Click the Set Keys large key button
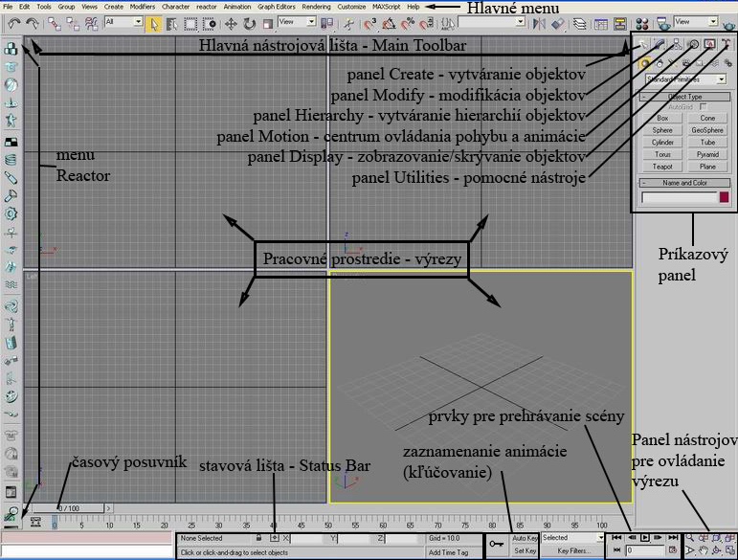The width and height of the screenshot is (738, 560). (496, 544)
